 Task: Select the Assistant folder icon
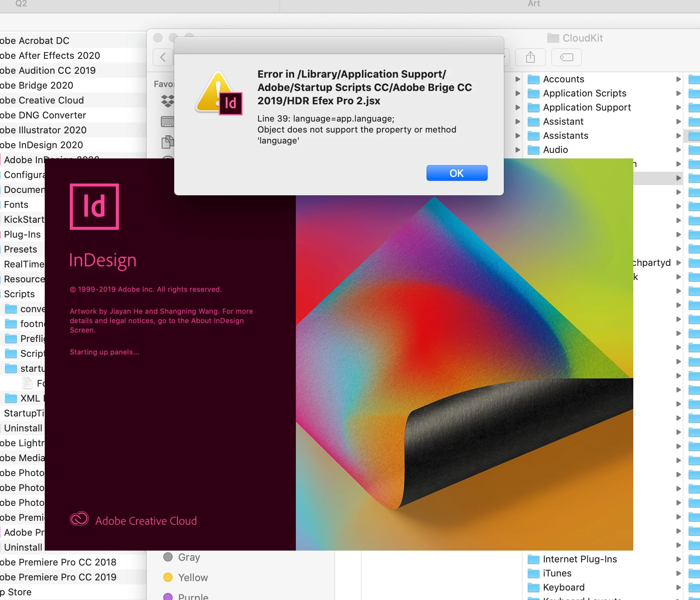(x=533, y=122)
